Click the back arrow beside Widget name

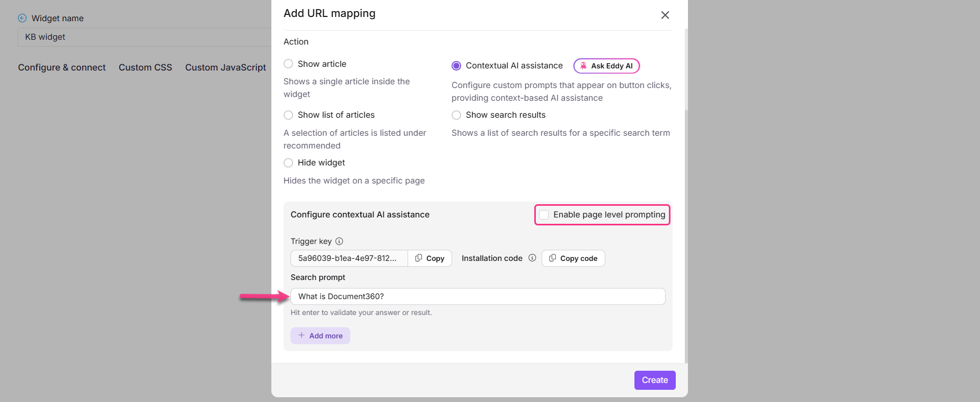point(21,18)
